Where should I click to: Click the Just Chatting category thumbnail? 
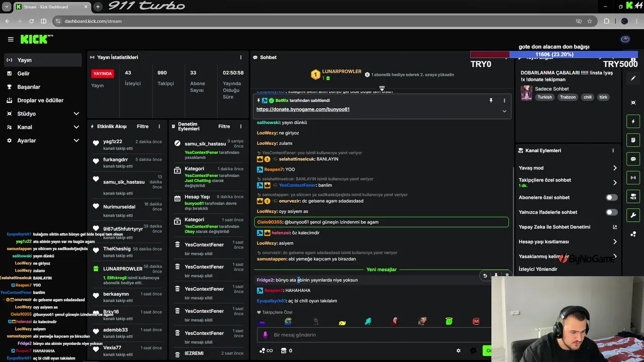pos(526,93)
